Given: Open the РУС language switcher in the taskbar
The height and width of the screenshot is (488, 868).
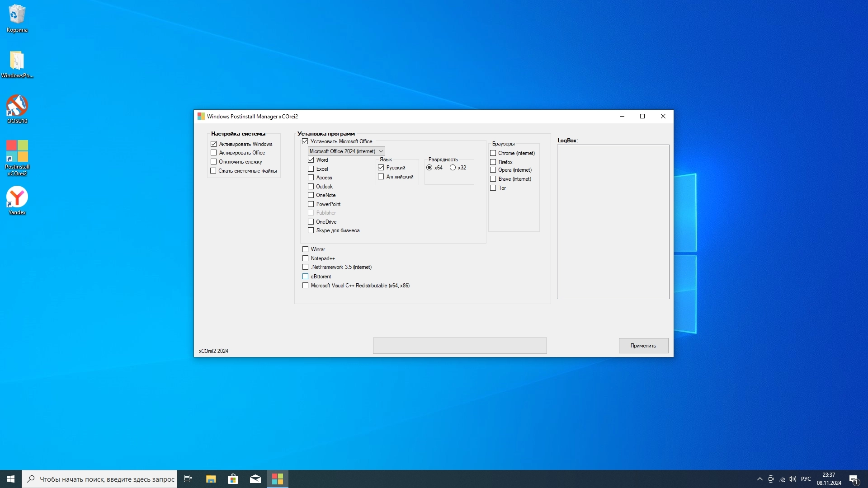Looking at the screenshot, I should click(x=806, y=479).
